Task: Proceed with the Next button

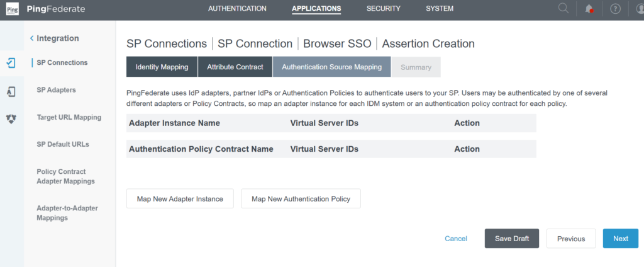Action: pos(621,239)
